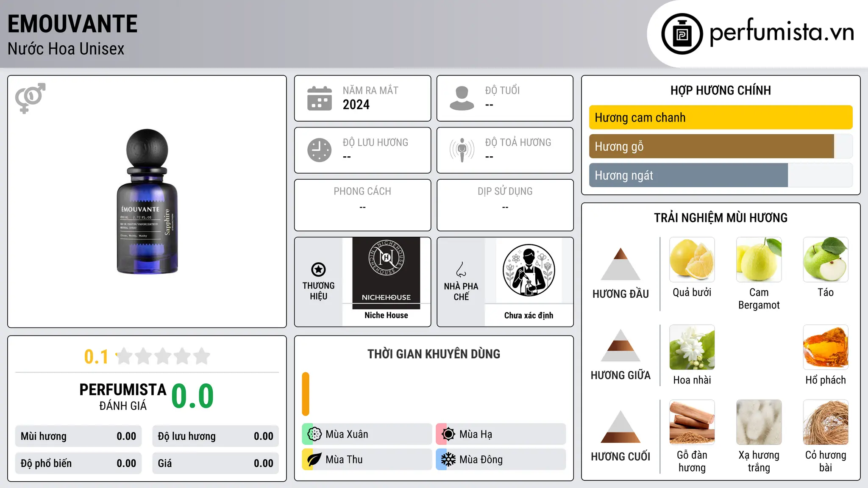This screenshot has height=488, width=868.
Task: Click the Hương Cuối pyramid icon
Action: 620,427
